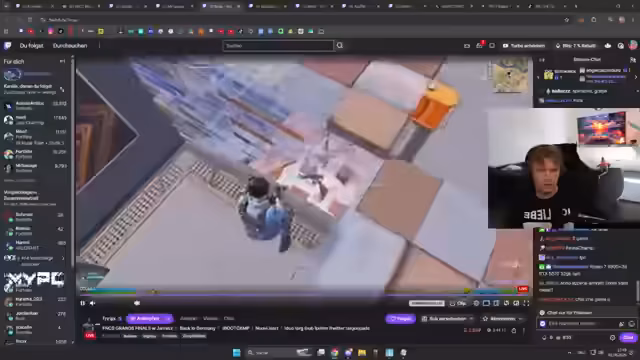Open the notifications inbox with red badge
Viewport: 640px width, 360px height.
point(479,45)
